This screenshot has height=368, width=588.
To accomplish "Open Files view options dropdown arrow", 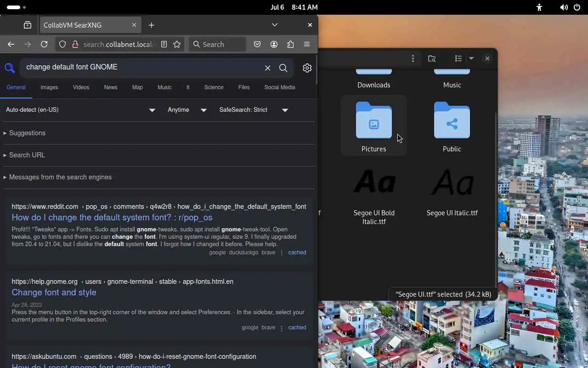I will coord(471,58).
